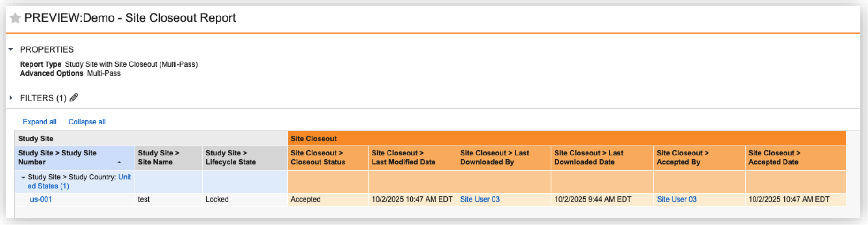Open Site User 03 under Accepted By
This screenshot has width=868, height=225.
(677, 199)
